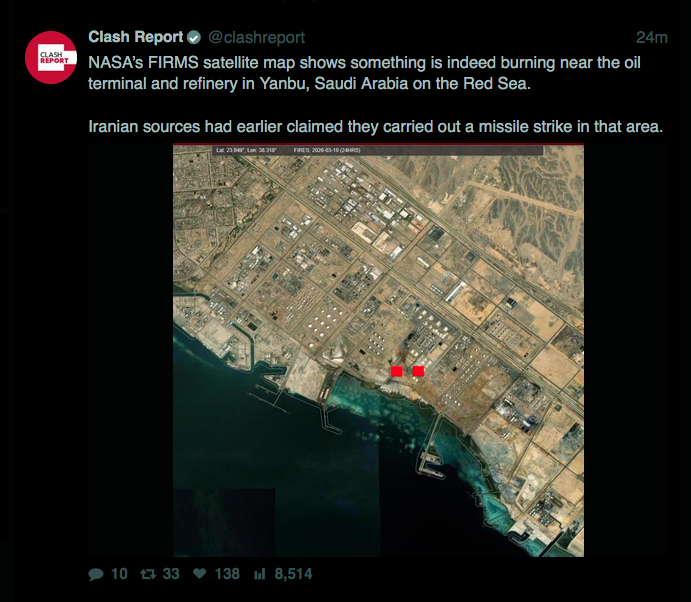
Task: Click the retweet arrows icon
Action: pos(148,574)
